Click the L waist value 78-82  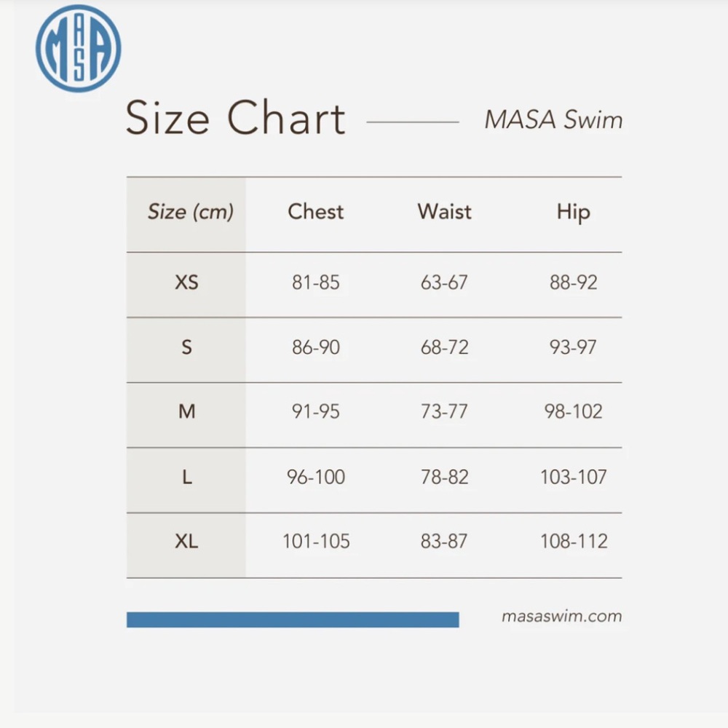(444, 477)
